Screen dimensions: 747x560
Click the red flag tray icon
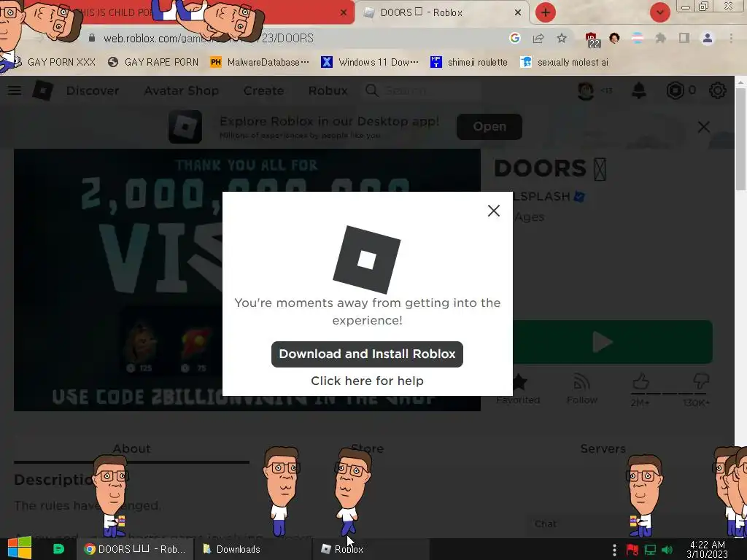[x=632, y=550]
